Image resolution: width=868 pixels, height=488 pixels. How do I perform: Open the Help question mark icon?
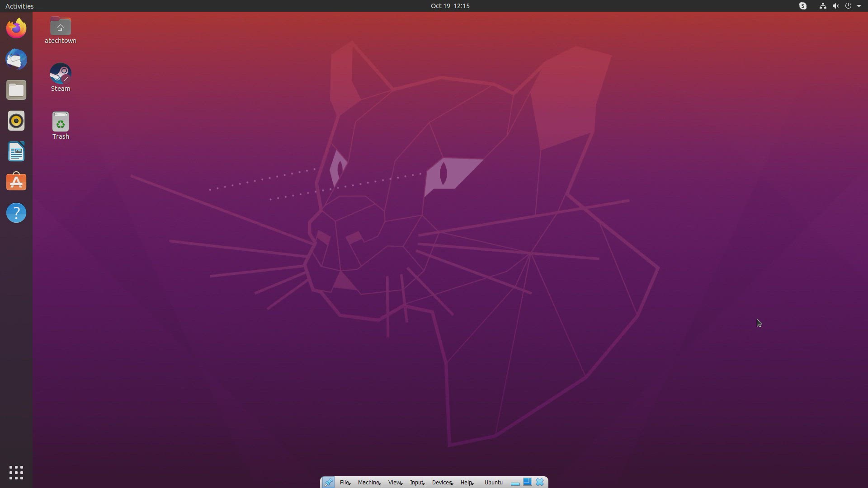click(x=16, y=213)
